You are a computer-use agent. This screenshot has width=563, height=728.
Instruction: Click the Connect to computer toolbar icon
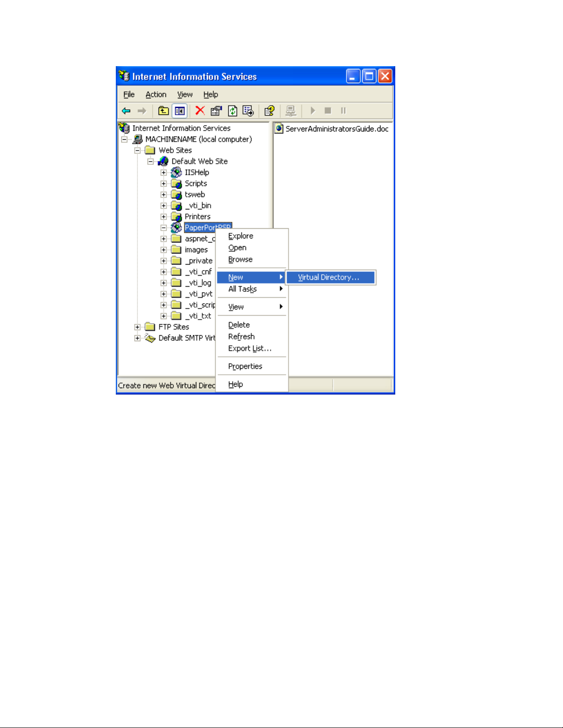pos(290,111)
